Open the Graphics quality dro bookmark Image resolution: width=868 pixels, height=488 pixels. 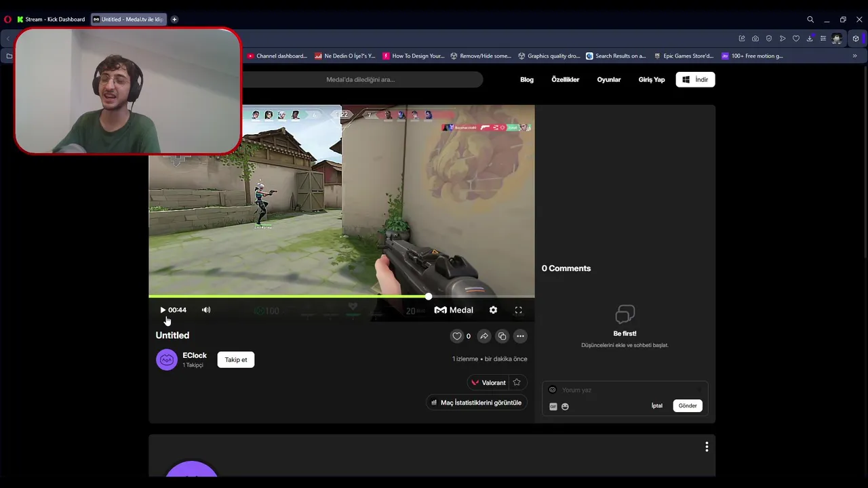pyautogui.click(x=549, y=56)
